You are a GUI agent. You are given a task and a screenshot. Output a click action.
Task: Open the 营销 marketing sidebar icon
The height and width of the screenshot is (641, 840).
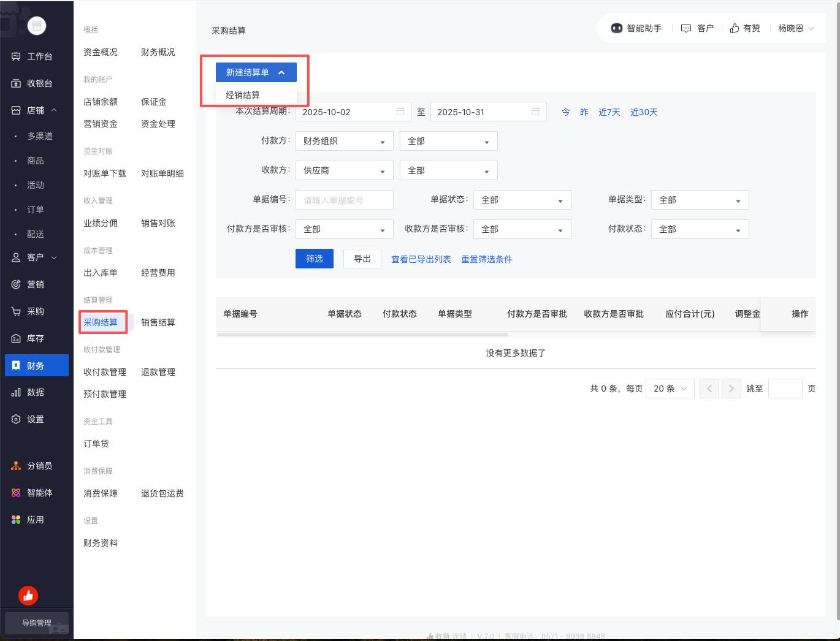pyautogui.click(x=16, y=284)
